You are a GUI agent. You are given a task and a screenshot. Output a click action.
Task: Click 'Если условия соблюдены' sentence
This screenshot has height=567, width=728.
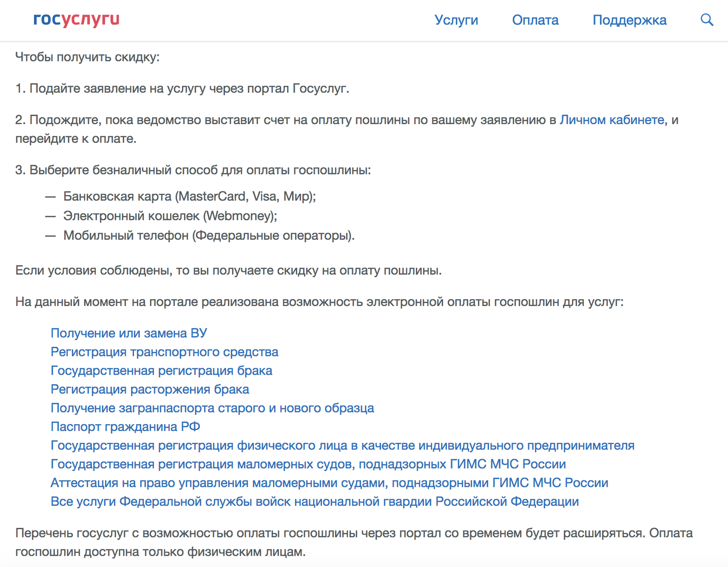pos(228,270)
